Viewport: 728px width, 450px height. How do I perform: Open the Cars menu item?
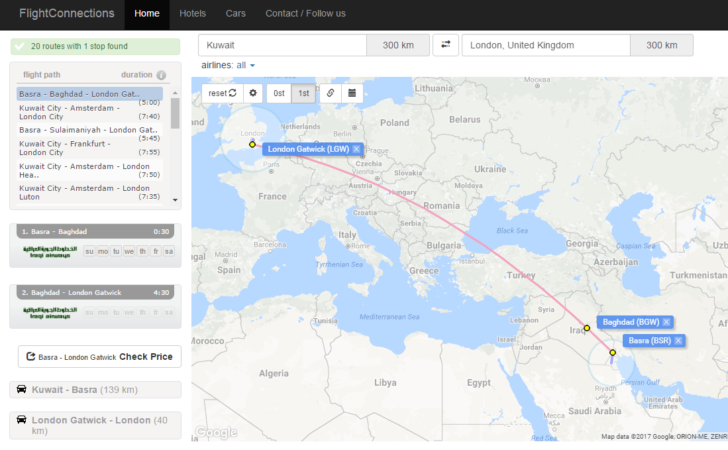tap(235, 13)
